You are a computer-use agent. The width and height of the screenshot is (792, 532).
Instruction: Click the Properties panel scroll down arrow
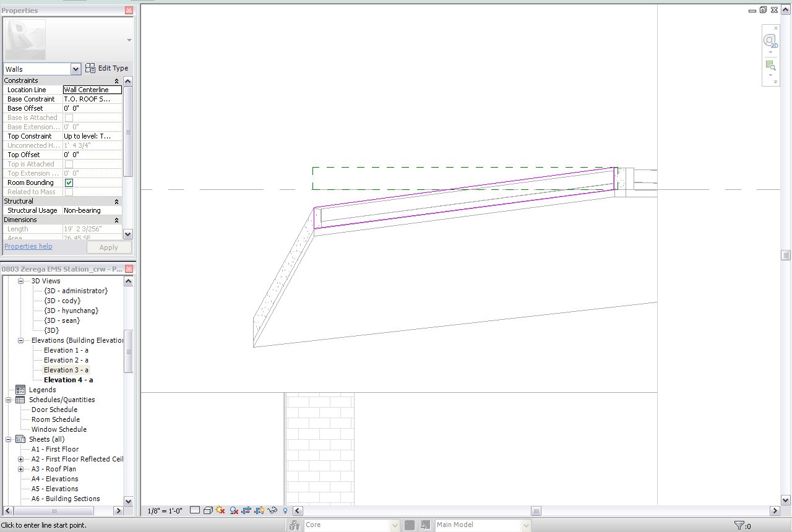click(128, 234)
